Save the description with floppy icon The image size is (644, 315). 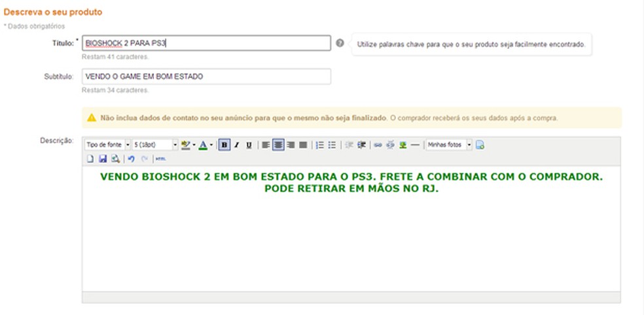tap(103, 159)
